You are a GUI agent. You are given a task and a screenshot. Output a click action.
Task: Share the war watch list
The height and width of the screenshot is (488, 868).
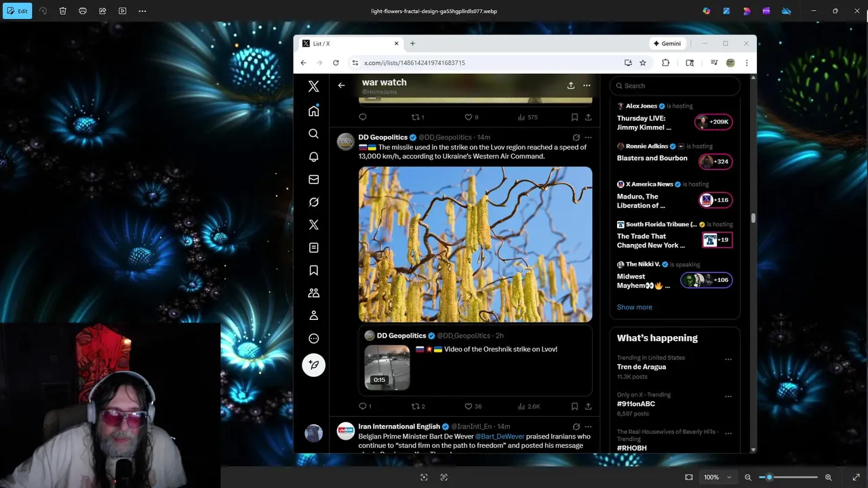(571, 85)
